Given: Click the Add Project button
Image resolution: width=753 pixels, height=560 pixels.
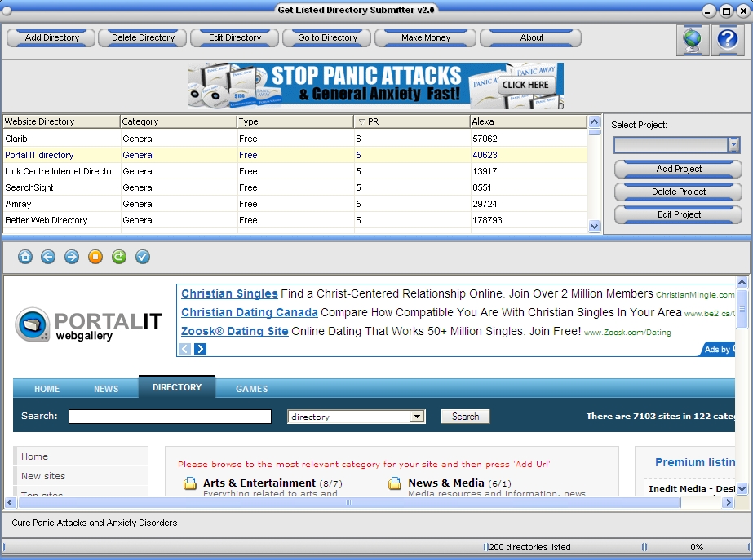Looking at the screenshot, I should point(678,169).
